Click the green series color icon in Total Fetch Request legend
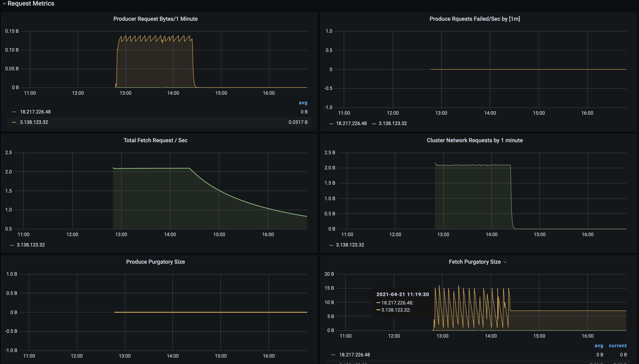This screenshot has height=364, width=639. [x=12, y=245]
